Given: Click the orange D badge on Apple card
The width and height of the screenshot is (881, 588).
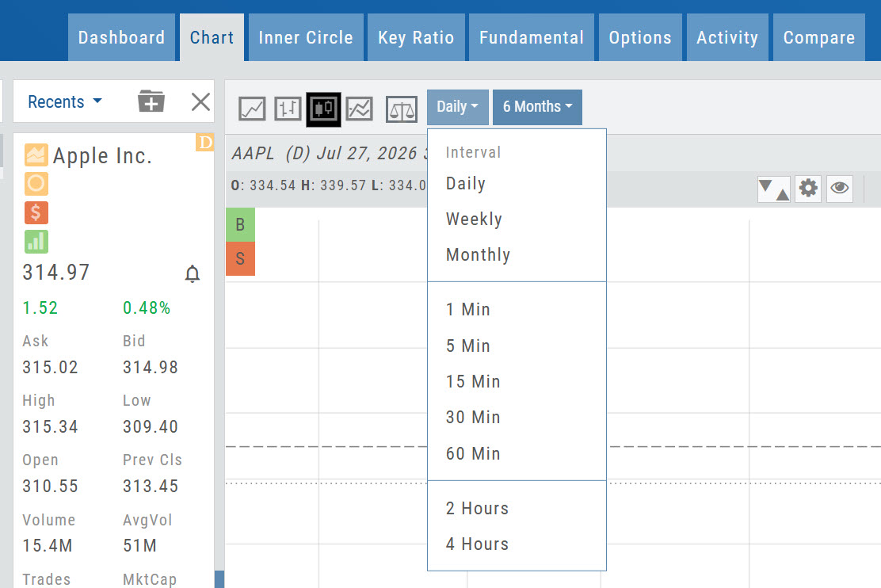Looking at the screenshot, I should click(x=205, y=142).
